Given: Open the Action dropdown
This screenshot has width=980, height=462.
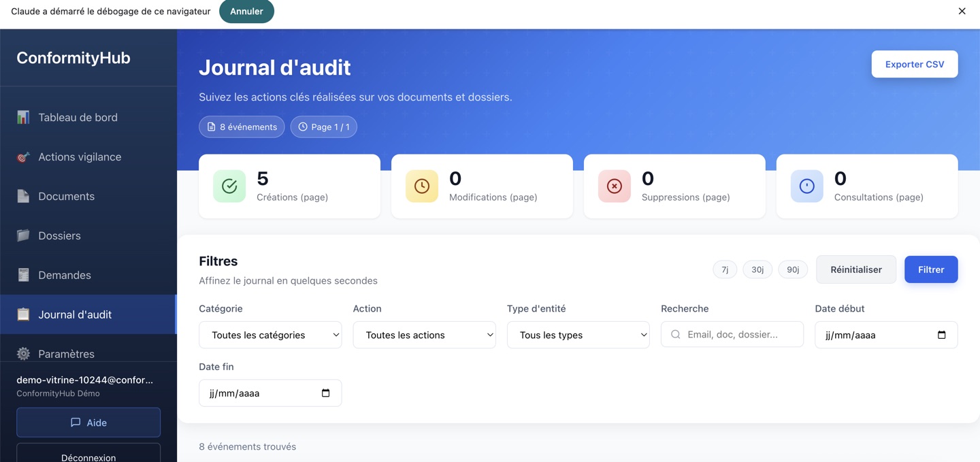Looking at the screenshot, I should (424, 335).
